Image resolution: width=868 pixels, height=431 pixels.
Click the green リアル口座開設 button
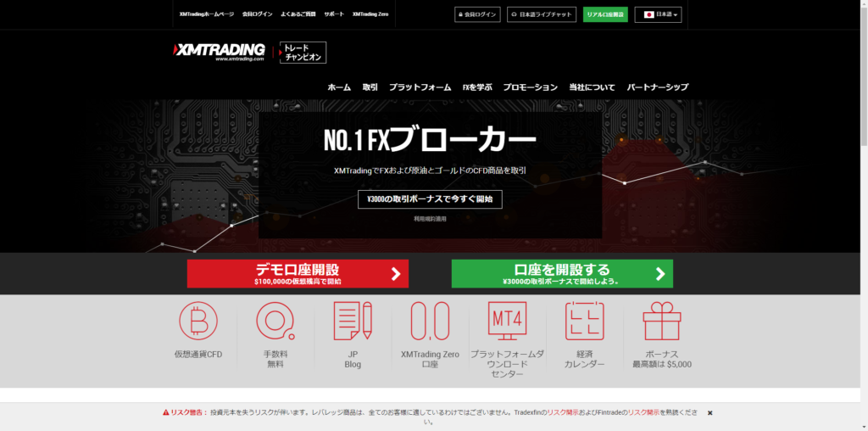pyautogui.click(x=605, y=14)
